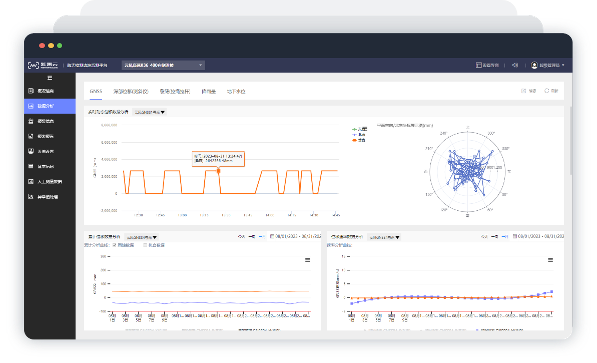Select the highlighted blue sidebar item
Image resolution: width=597 pixels, height=363 pixels.
pos(49,106)
